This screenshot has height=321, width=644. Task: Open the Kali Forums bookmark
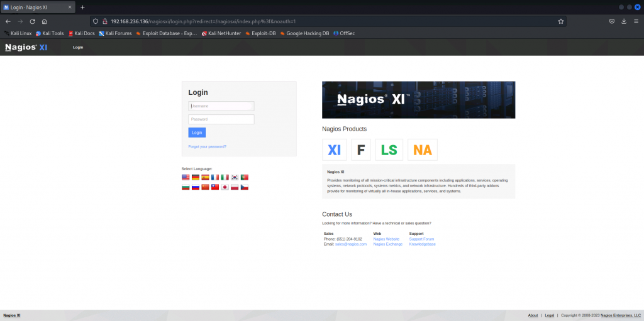[115, 33]
